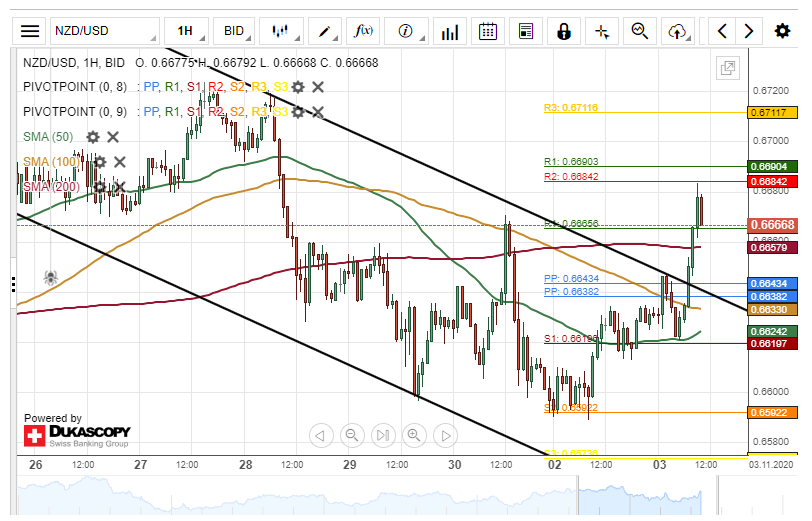Open the news list icon

click(x=526, y=31)
